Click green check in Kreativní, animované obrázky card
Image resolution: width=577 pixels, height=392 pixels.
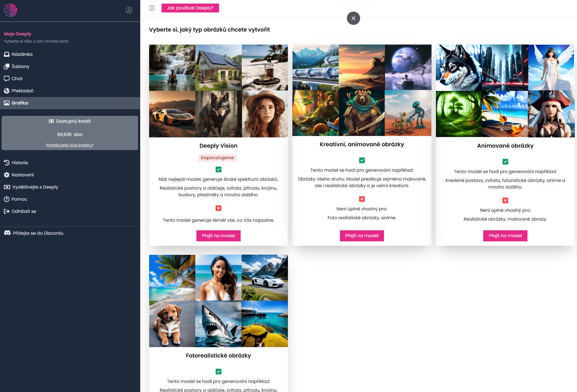pos(362,160)
